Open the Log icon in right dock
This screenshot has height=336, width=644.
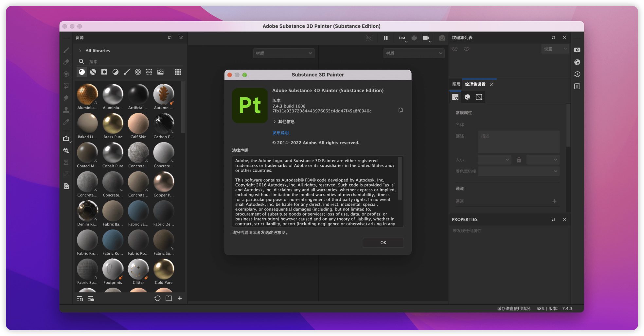577,86
